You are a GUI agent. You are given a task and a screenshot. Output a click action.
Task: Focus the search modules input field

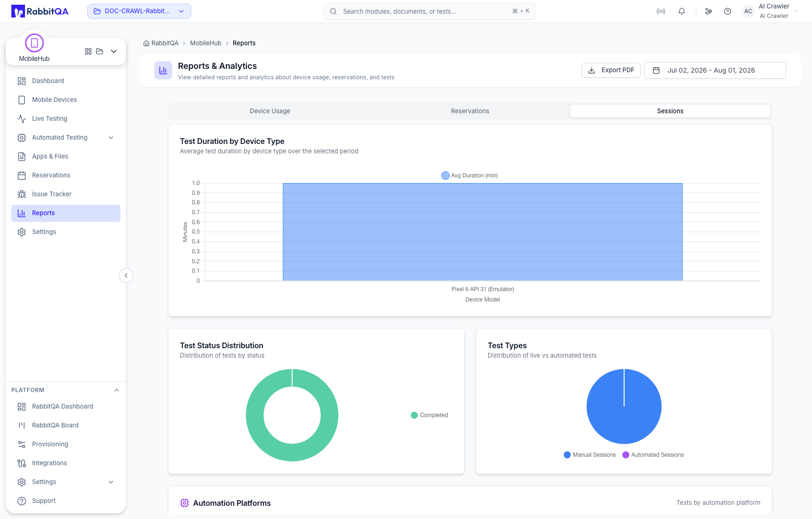[430, 11]
